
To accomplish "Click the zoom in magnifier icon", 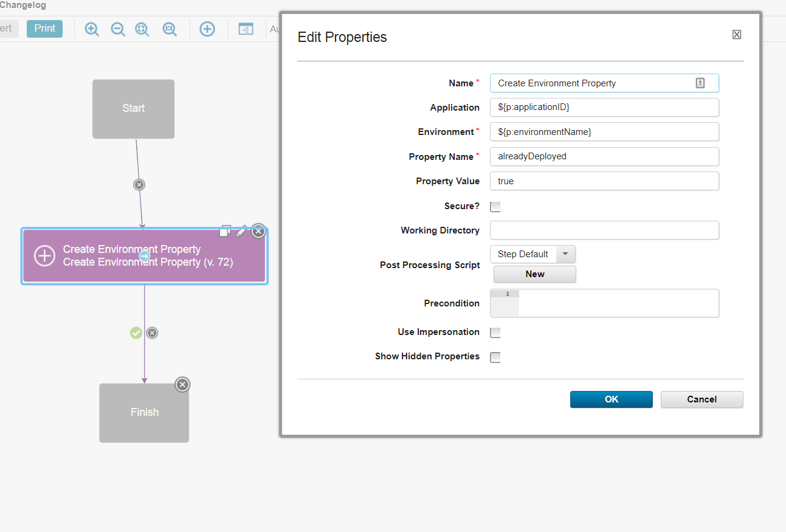I will pyautogui.click(x=92, y=29).
